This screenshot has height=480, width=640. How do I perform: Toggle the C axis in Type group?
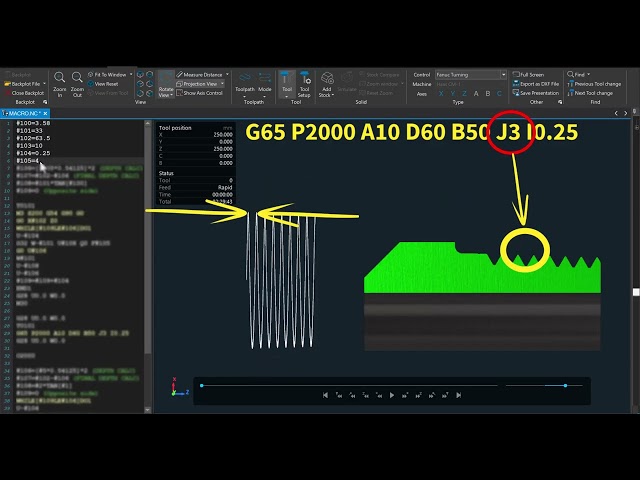click(x=499, y=94)
